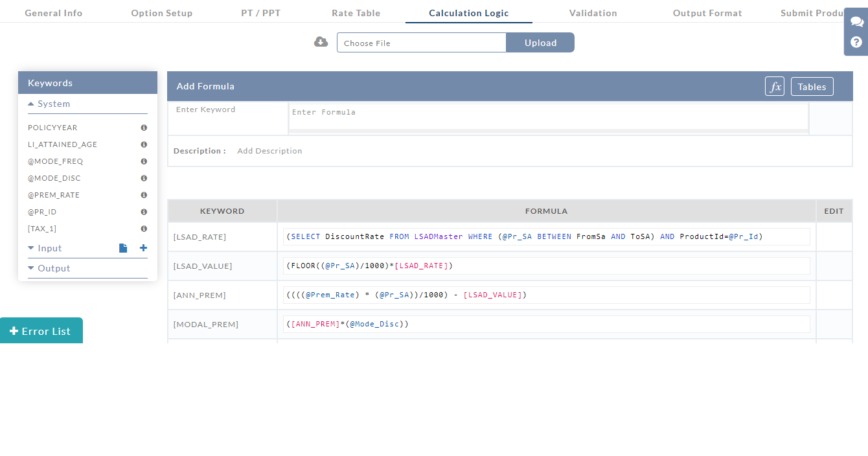Open the help question mark icon
Viewport: 868px width, 456px height.
pos(856,42)
